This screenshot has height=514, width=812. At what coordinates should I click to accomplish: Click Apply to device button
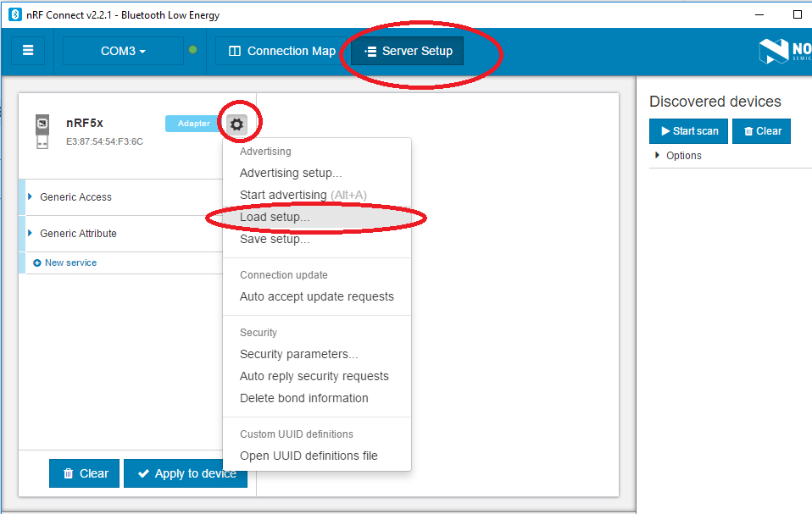186,473
